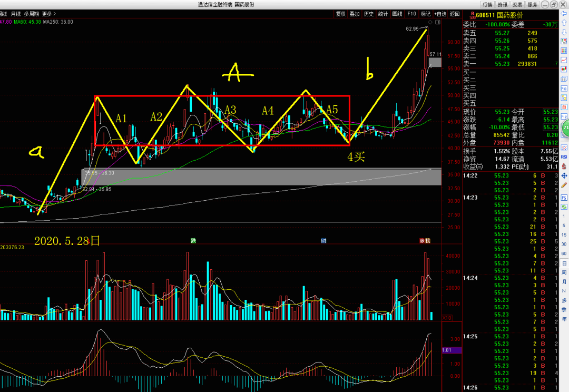Click the F5 icon in right sidebar
This screenshot has width=569, height=392.
(x=564, y=198)
